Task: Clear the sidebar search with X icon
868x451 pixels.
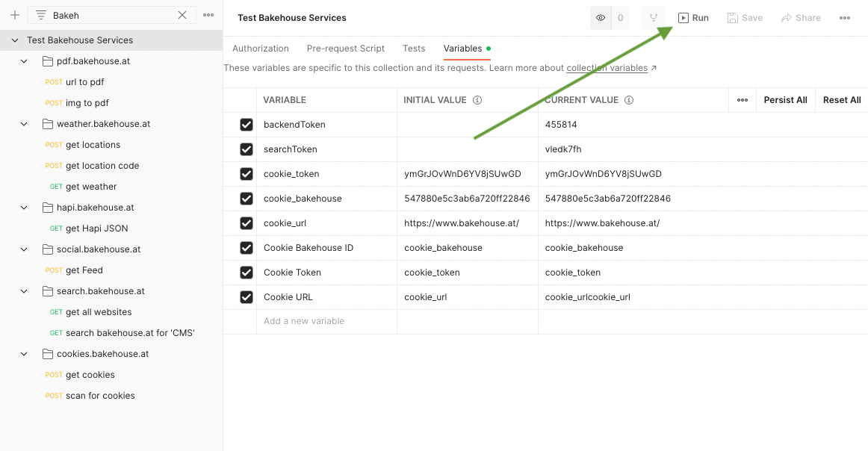Action: coord(182,15)
